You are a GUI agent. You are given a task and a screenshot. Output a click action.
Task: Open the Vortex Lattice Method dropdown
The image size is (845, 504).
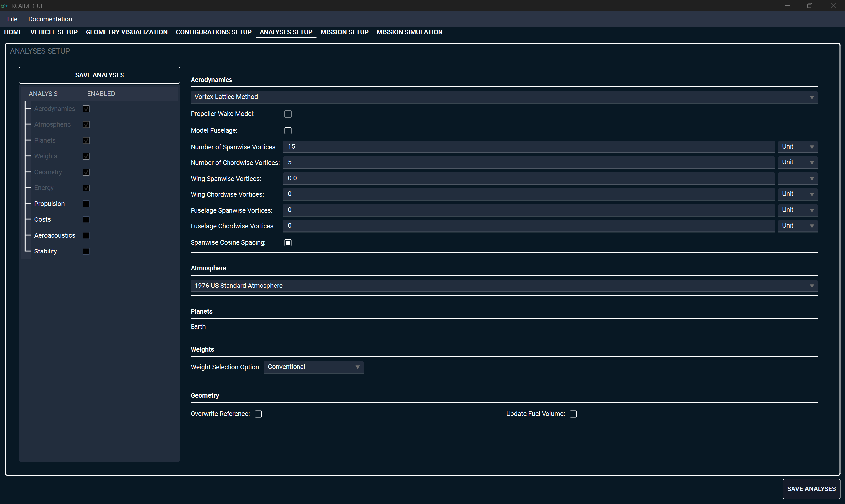click(504, 97)
